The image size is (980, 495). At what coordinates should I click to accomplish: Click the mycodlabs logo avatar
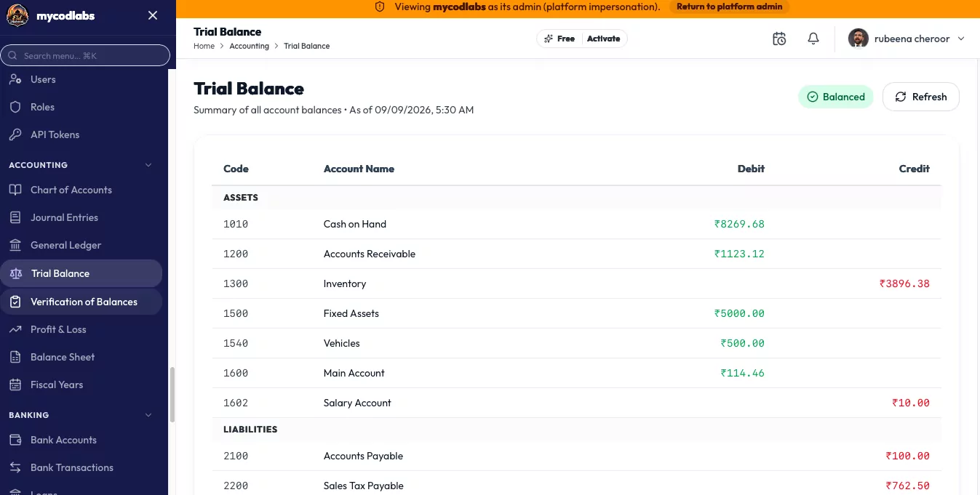coord(17,15)
